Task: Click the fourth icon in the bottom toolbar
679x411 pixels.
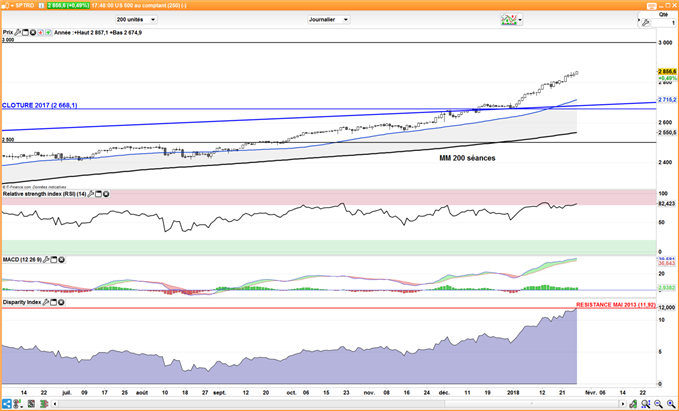Action: pos(44,404)
